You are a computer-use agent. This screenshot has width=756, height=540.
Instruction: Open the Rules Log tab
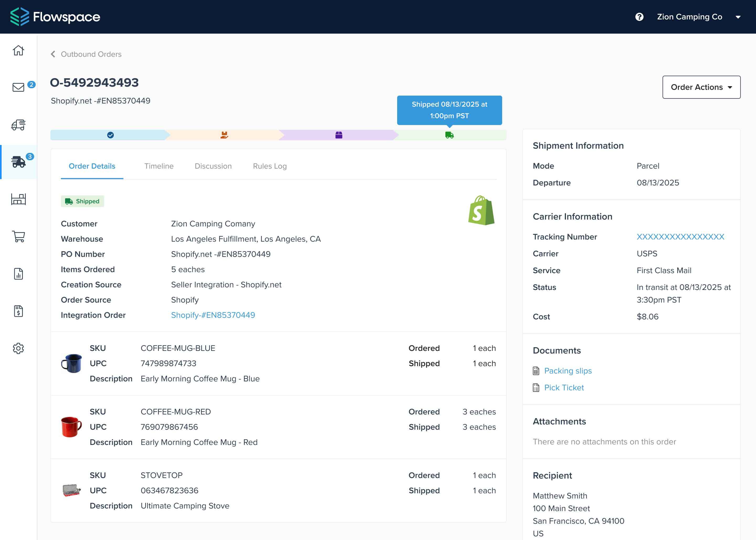(x=270, y=166)
